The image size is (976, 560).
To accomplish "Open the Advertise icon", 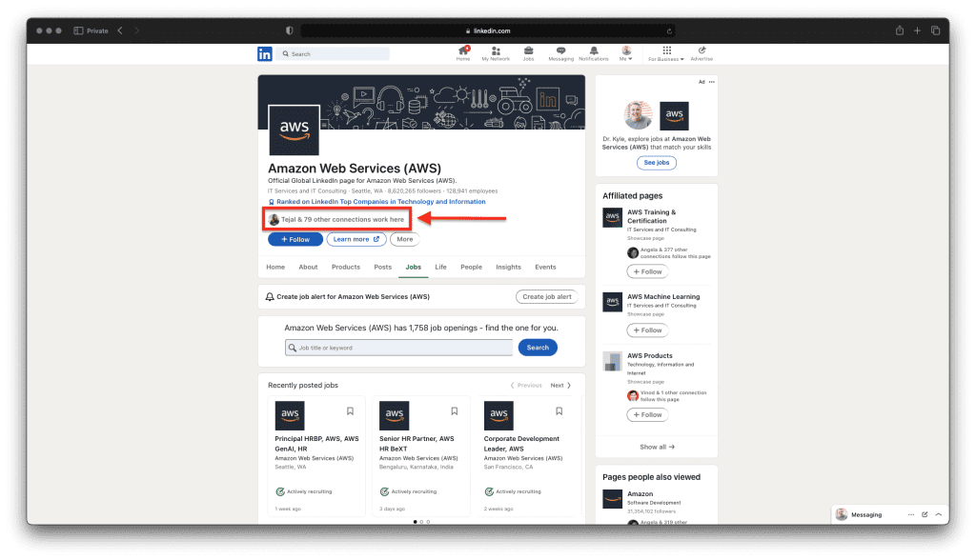I will point(701,53).
